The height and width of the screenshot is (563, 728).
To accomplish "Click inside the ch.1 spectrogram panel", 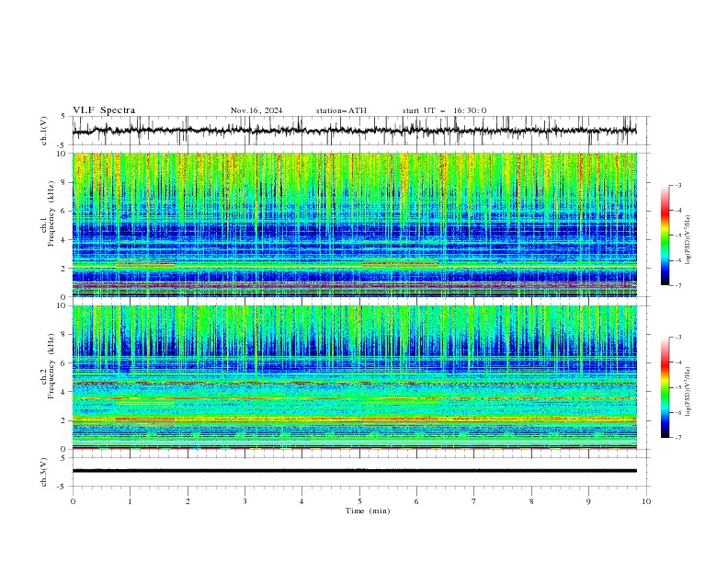I will 355,224.
